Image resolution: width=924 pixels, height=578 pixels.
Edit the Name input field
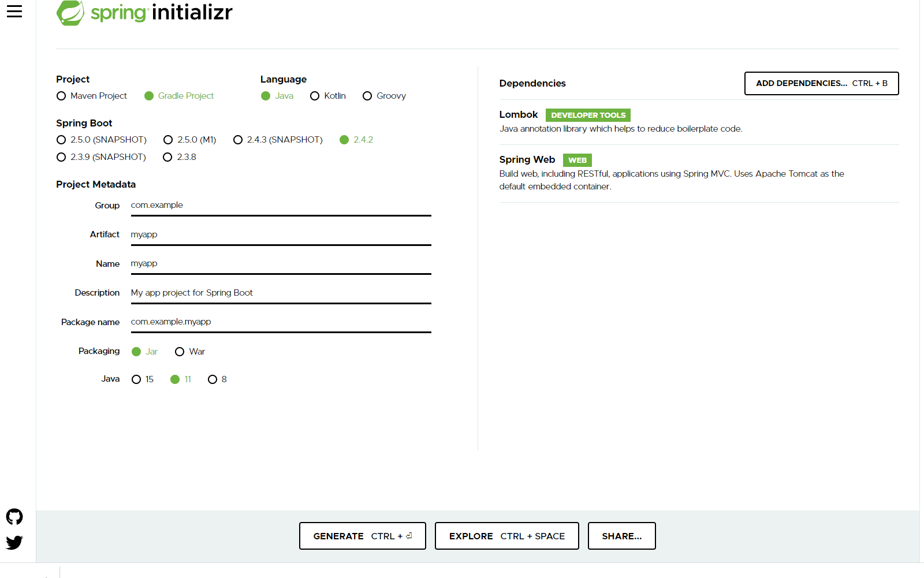(x=281, y=264)
